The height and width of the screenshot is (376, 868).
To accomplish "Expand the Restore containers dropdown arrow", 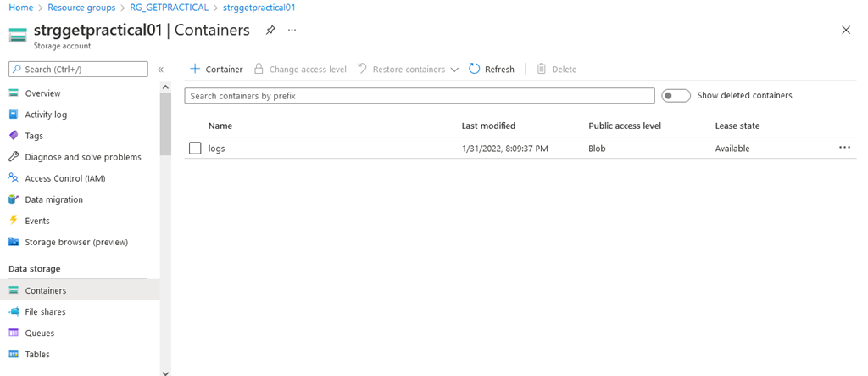I will 454,70.
